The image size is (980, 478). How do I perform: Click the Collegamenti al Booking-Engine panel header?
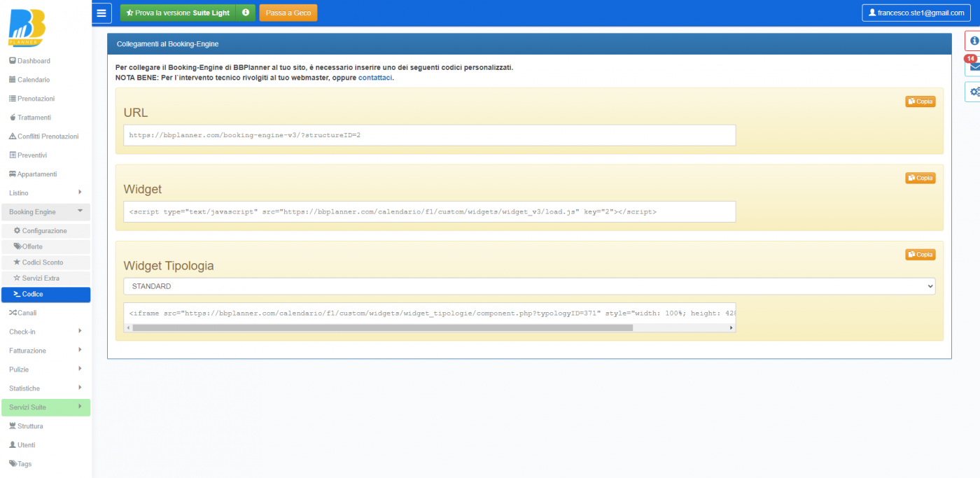tap(529, 43)
